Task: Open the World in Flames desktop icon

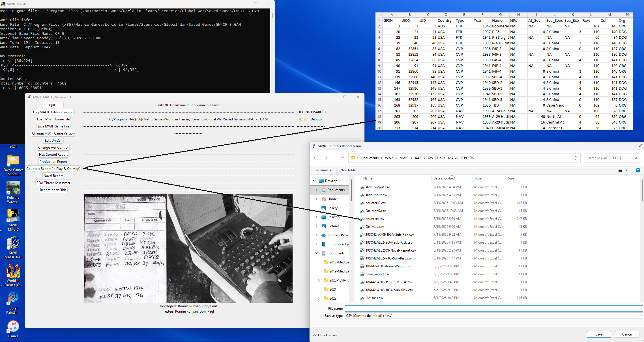Action: point(13,275)
